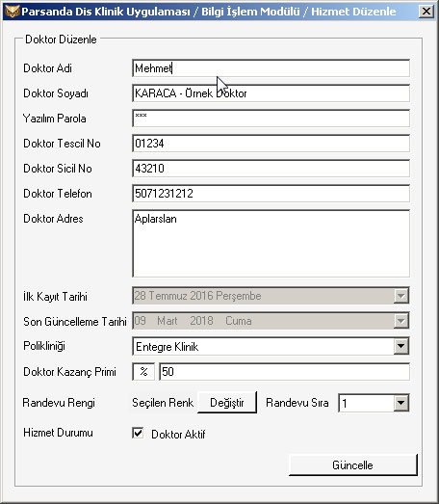Expand the Randevu Sıra combo box
The image size is (439, 504).
pyautogui.click(x=401, y=403)
